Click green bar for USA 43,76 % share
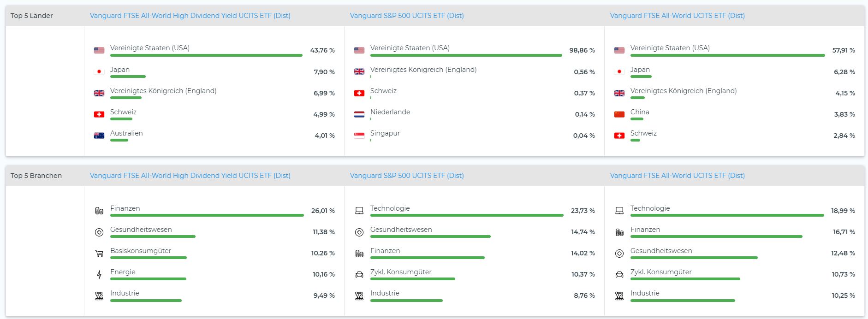 [x=206, y=55]
